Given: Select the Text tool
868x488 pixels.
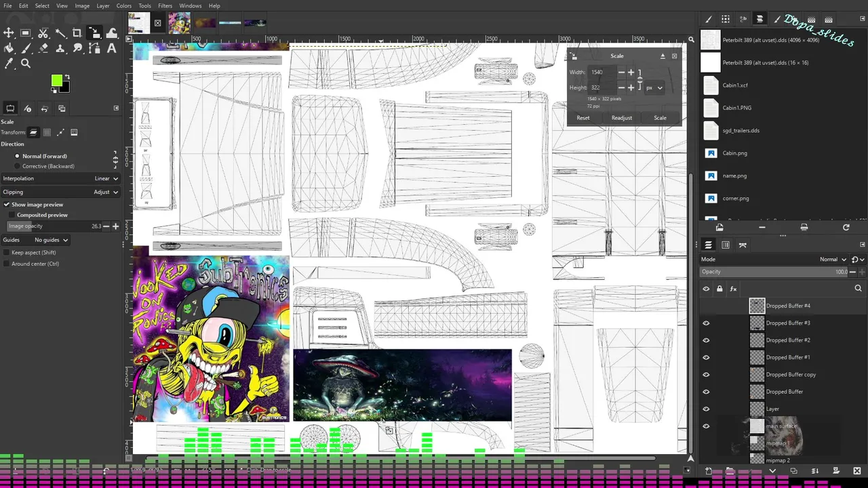Looking at the screenshot, I should (x=112, y=49).
